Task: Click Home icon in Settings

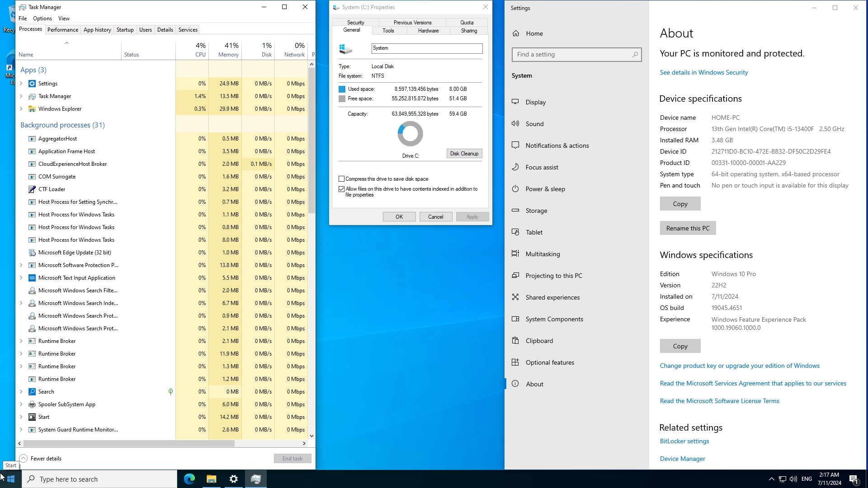Action: tap(516, 33)
